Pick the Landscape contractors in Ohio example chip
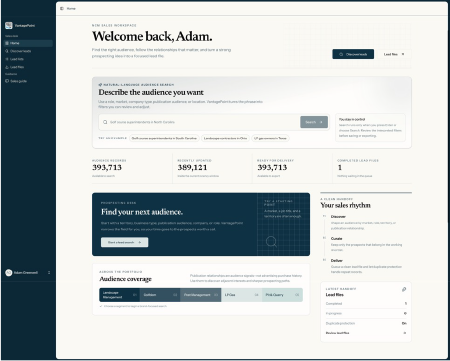The height and width of the screenshot is (361, 450). (x=225, y=138)
